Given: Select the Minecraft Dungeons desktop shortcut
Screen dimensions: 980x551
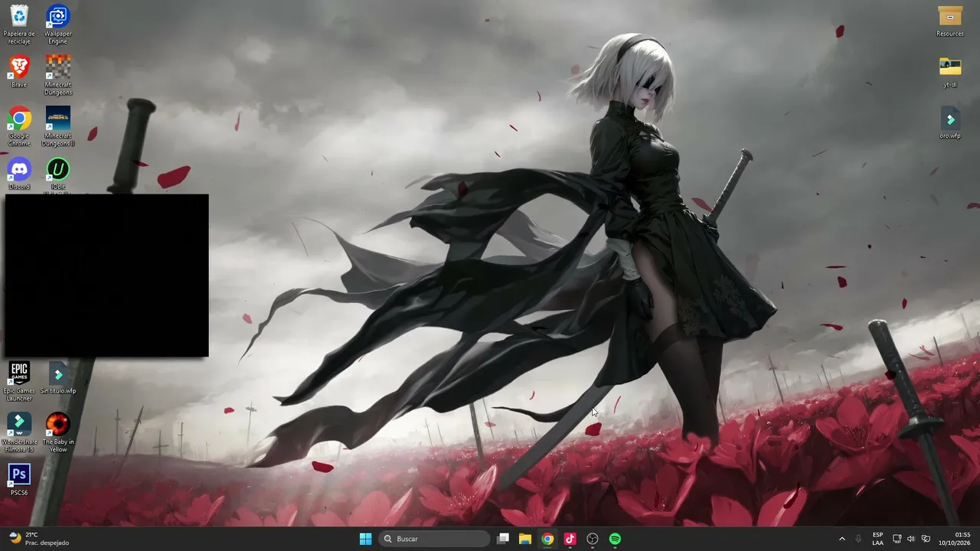Looking at the screenshot, I should coord(58,75).
